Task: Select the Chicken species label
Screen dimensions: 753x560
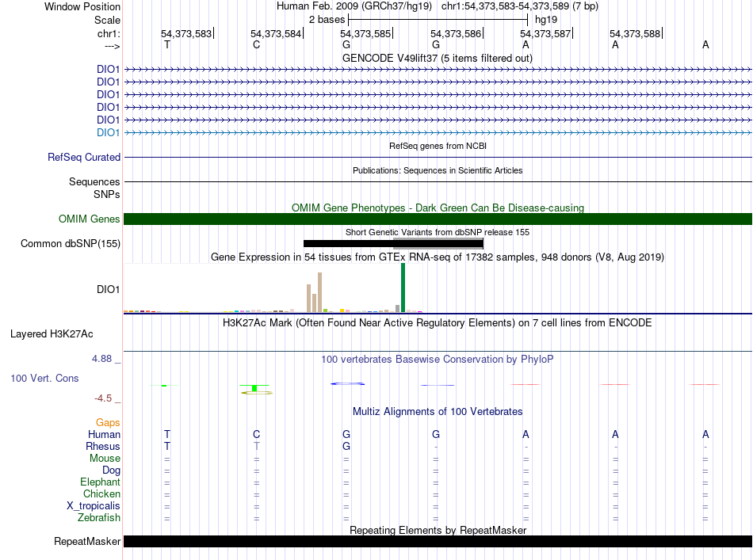Action: (101, 493)
